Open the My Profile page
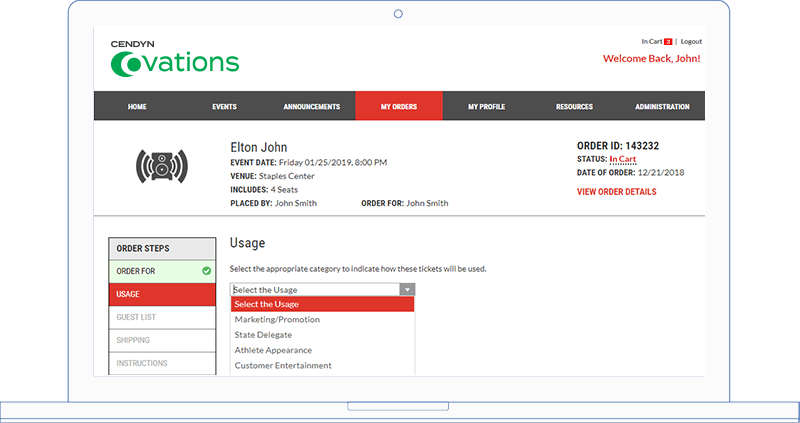This screenshot has height=423, width=800. [487, 107]
